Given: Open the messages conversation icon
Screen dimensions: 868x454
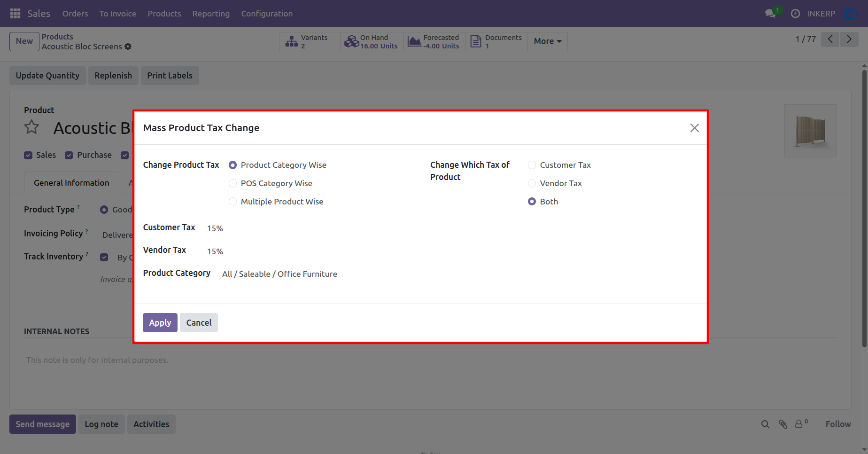Looking at the screenshot, I should point(770,14).
